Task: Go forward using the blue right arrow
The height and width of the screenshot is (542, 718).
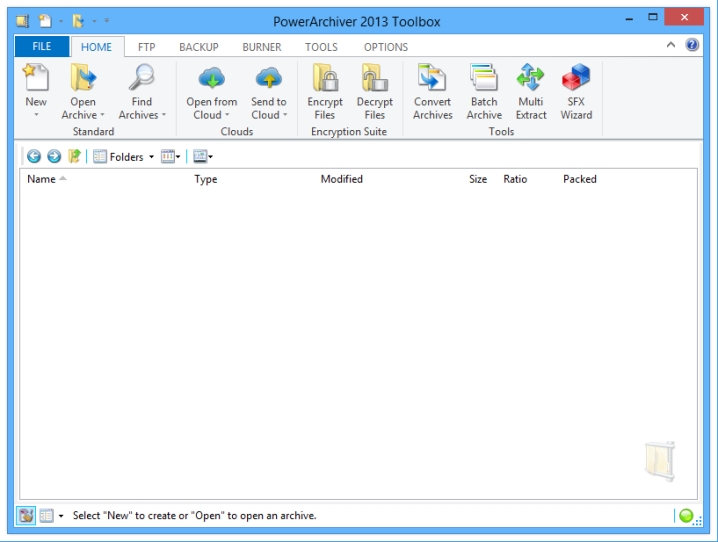Action: tap(54, 157)
